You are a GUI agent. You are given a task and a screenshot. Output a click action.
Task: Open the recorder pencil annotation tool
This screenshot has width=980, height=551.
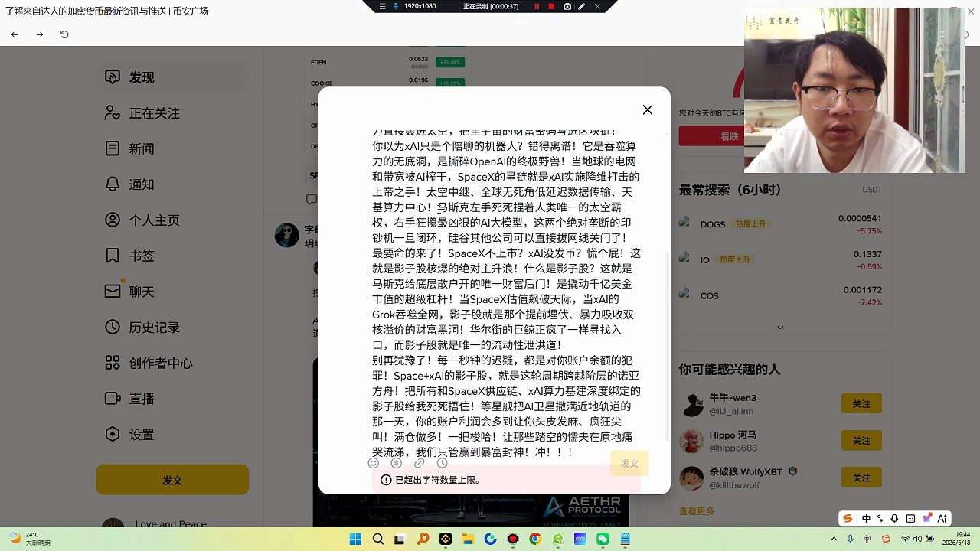click(582, 6)
